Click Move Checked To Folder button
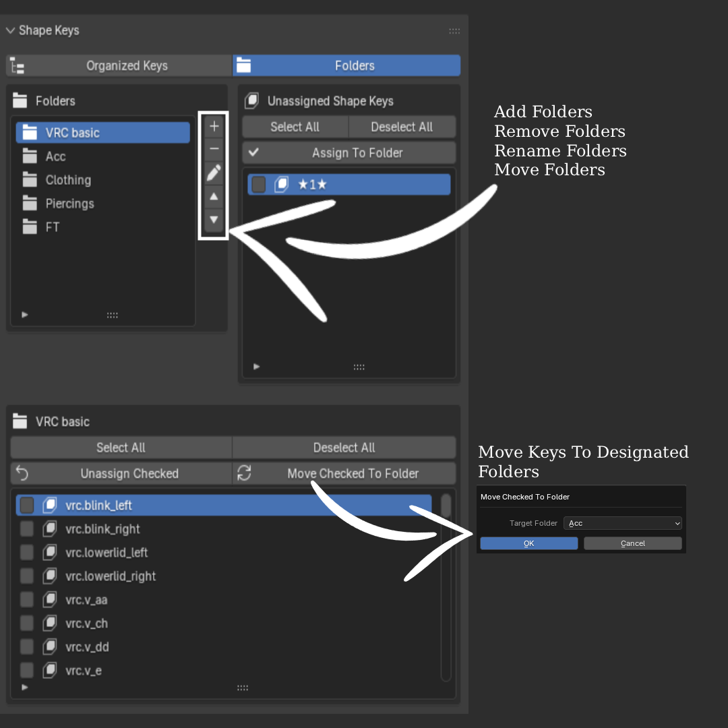The height and width of the screenshot is (728, 728). point(344,474)
